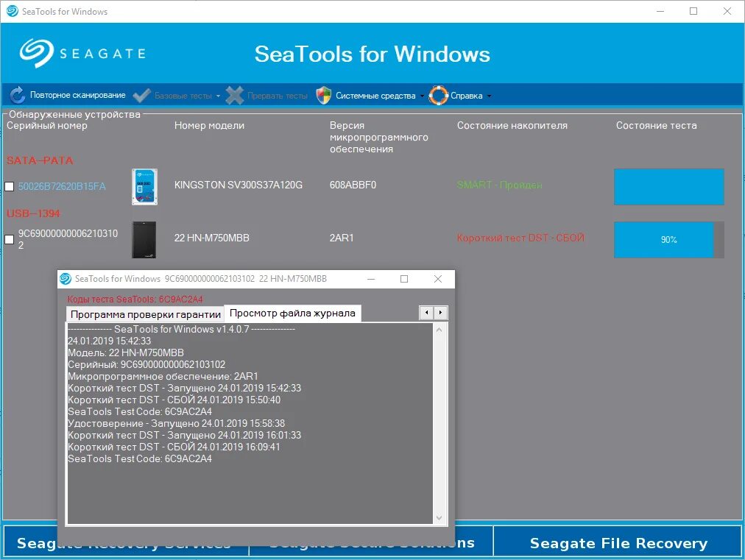Screen dimensions: 745x560
Task: Click log scrollbar down arrow
Action: pyautogui.click(x=439, y=518)
